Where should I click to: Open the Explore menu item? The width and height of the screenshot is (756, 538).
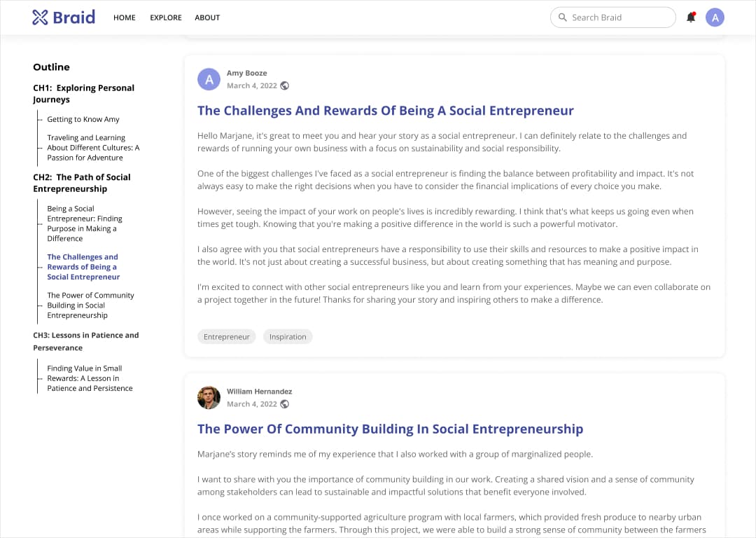pyautogui.click(x=166, y=18)
